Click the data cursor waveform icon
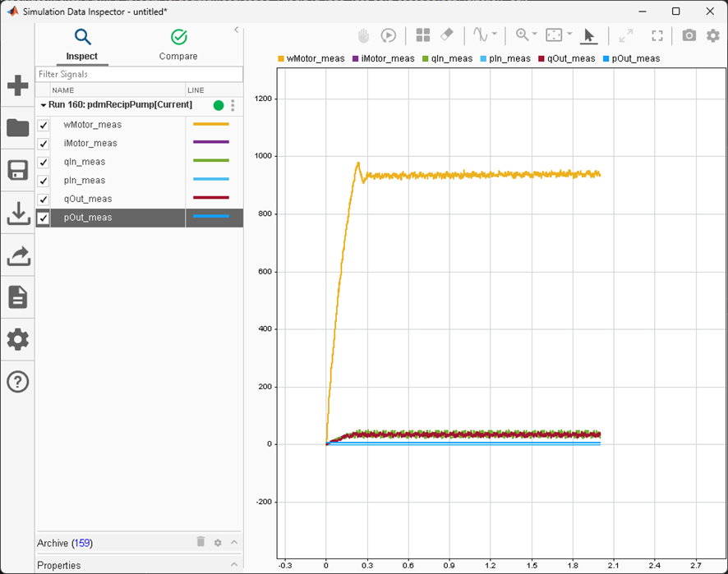This screenshot has width=728, height=574. (480, 34)
